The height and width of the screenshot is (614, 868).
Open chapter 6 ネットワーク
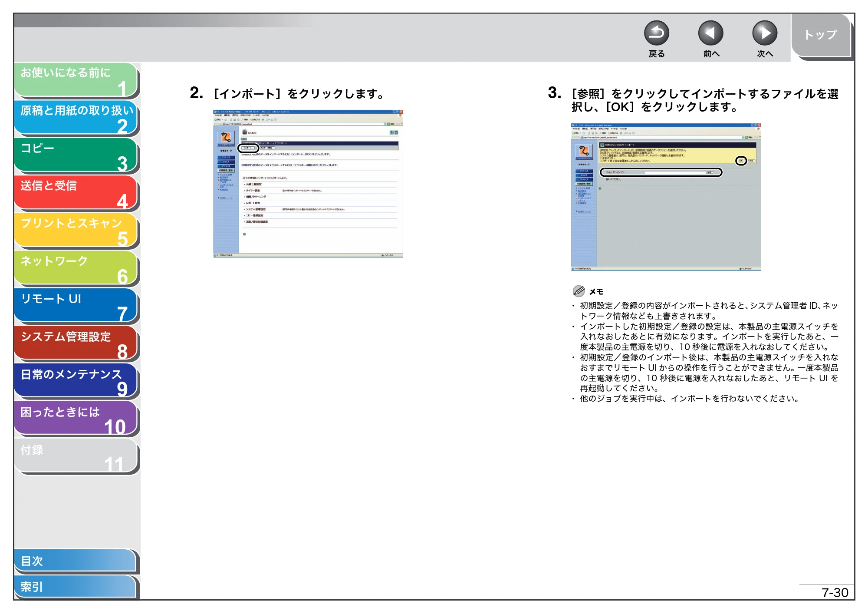coord(76,268)
